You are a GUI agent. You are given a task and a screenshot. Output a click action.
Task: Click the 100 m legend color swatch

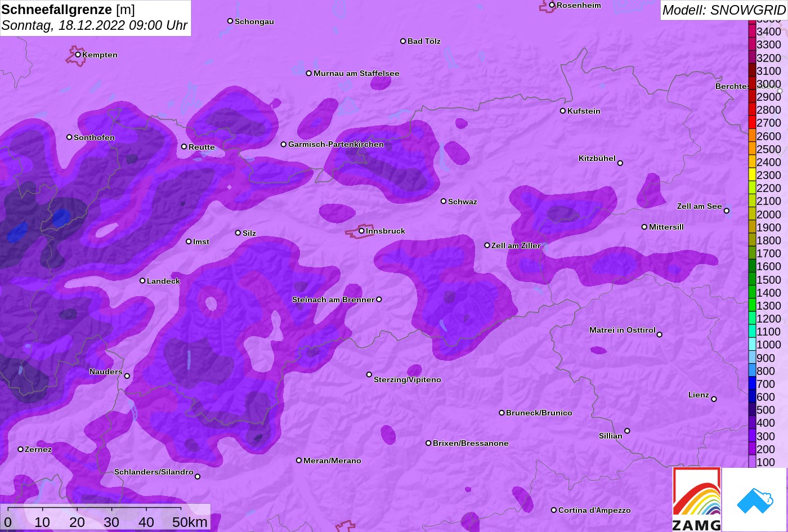tap(752, 462)
